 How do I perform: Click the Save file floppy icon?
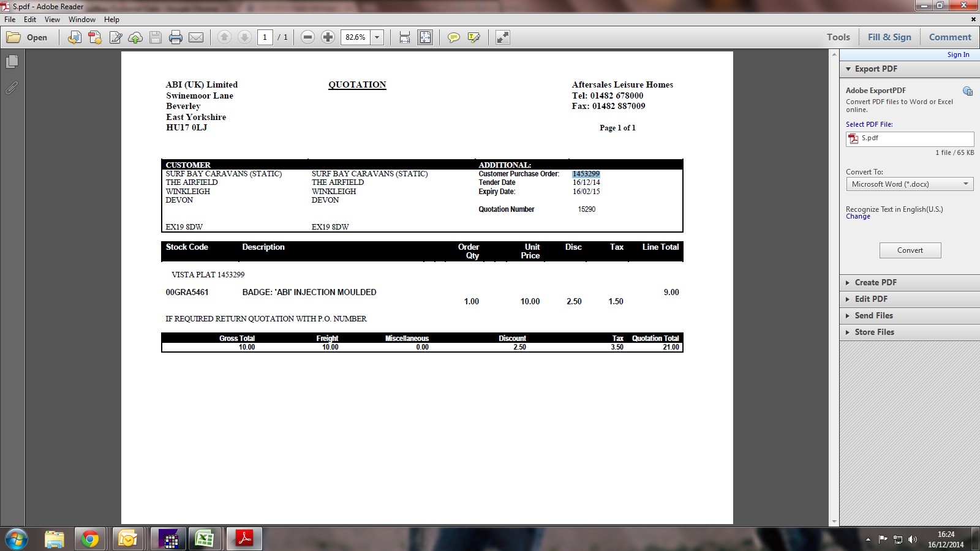(x=156, y=37)
